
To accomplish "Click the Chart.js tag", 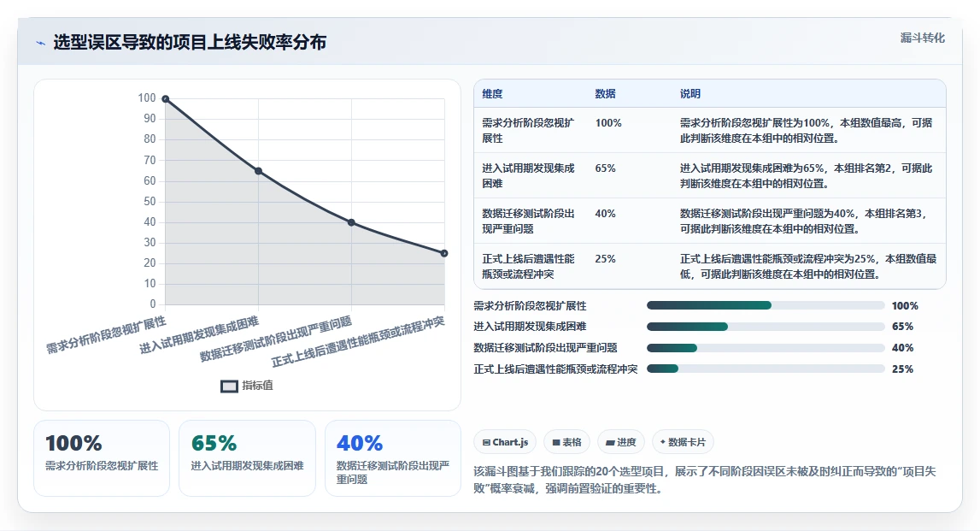I will pyautogui.click(x=505, y=442).
